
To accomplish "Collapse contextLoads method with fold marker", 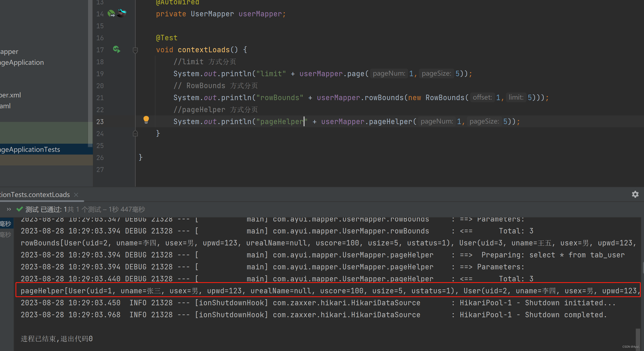I will (x=135, y=50).
